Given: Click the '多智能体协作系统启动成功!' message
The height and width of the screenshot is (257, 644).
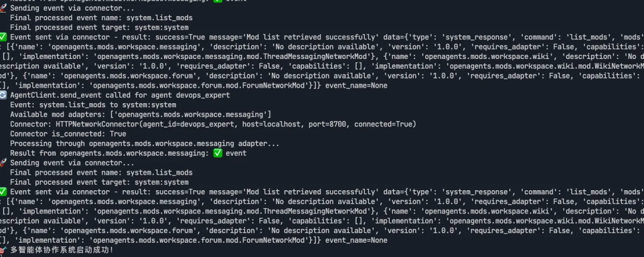Looking at the screenshot, I should coord(61,250).
